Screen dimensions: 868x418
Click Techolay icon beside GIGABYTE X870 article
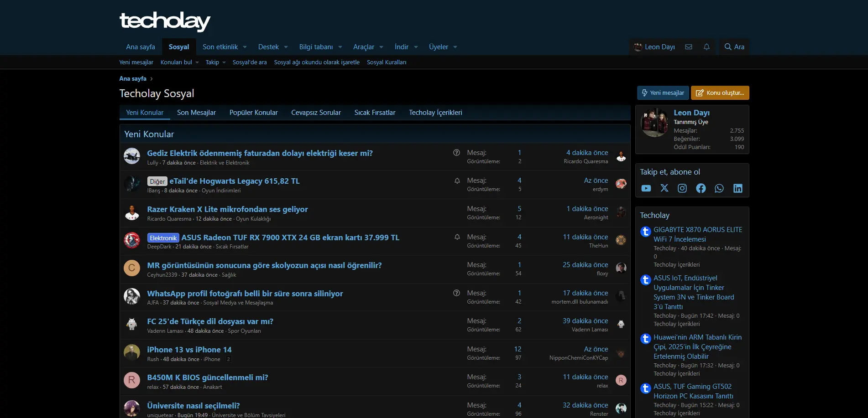coord(645,232)
